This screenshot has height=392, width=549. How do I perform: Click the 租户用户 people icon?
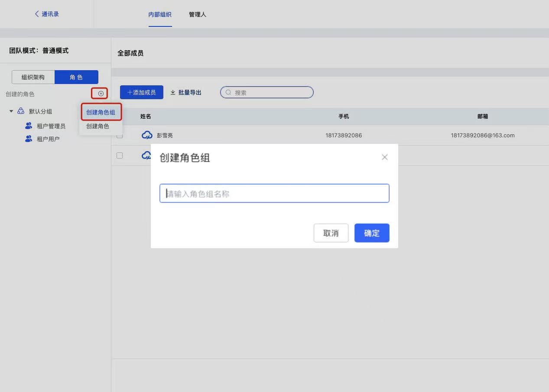pyautogui.click(x=29, y=139)
